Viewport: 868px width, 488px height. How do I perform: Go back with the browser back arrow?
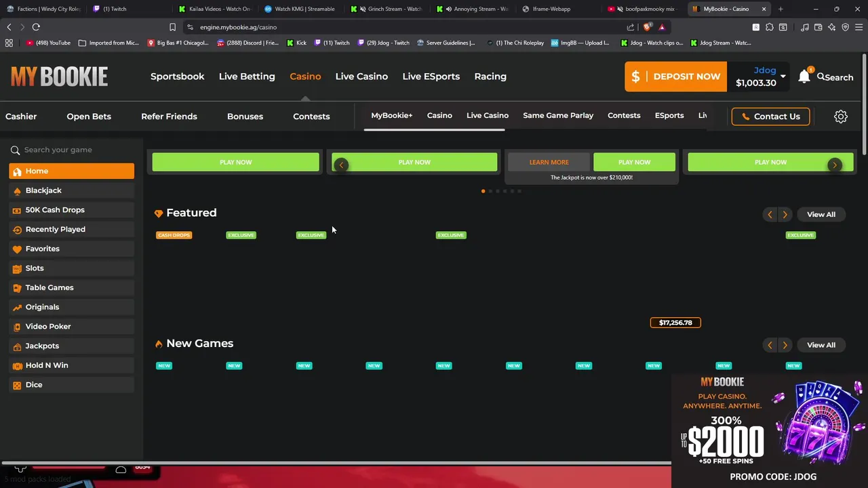pos(9,27)
